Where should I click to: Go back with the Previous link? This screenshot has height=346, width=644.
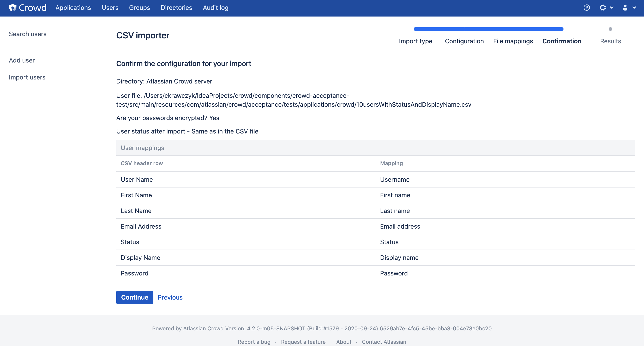[170, 297]
